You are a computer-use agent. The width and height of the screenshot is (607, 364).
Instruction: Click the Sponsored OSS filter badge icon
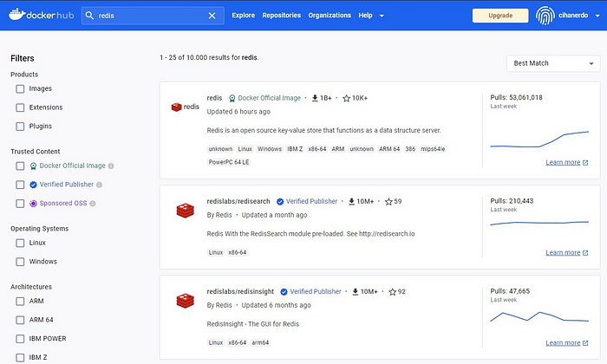click(x=33, y=204)
